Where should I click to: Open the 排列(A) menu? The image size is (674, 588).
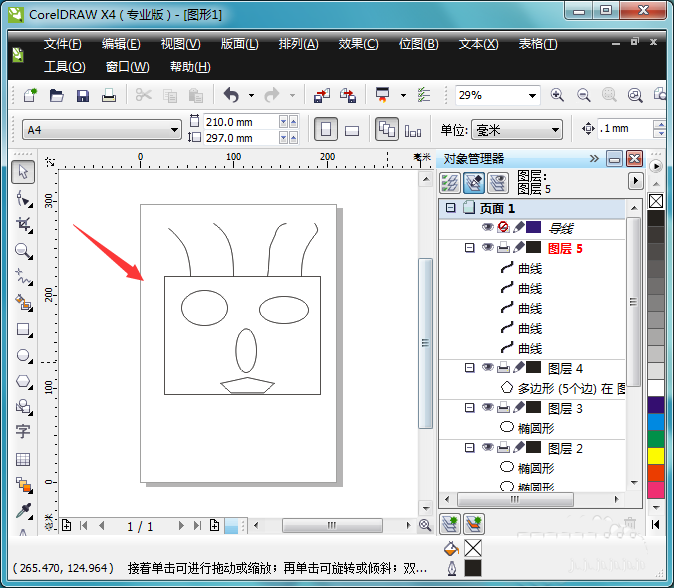(x=298, y=44)
